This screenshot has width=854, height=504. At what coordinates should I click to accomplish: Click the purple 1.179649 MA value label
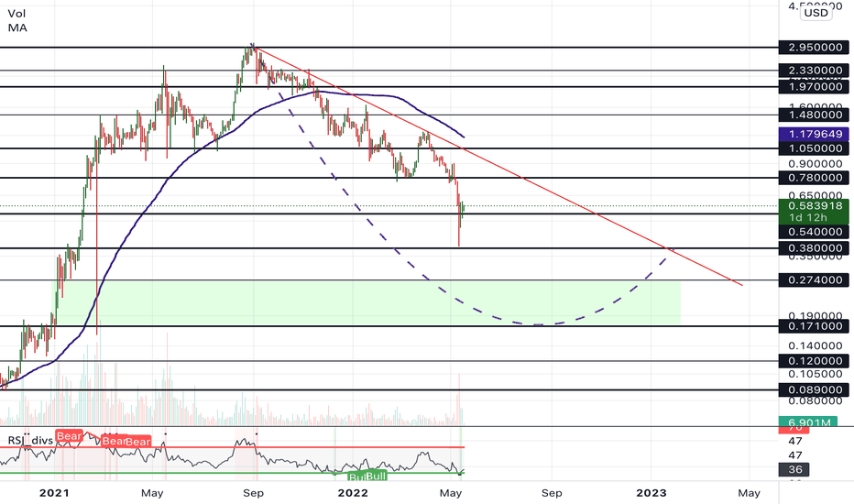coord(814,134)
